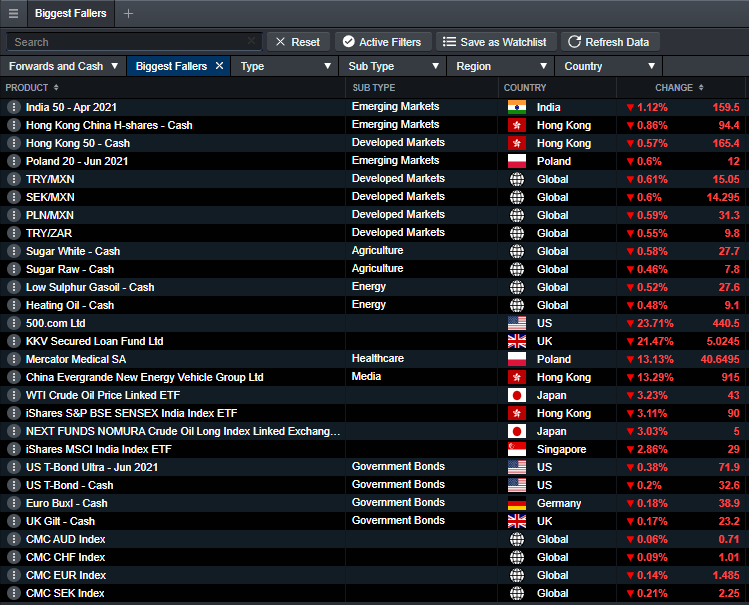The height and width of the screenshot is (605, 749).
Task: Open row menu for CMC SEK Index
Action: pos(14,593)
